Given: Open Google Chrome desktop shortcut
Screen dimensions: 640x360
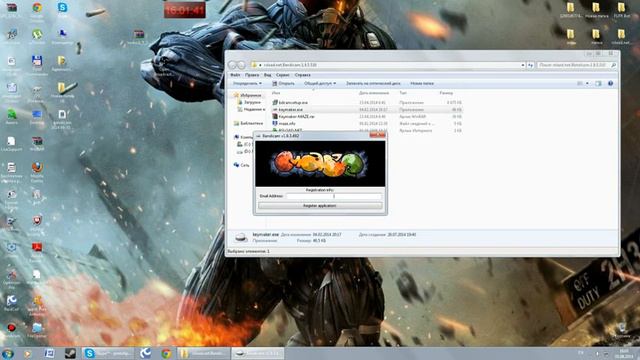Looking at the screenshot, I should pyautogui.click(x=37, y=10).
